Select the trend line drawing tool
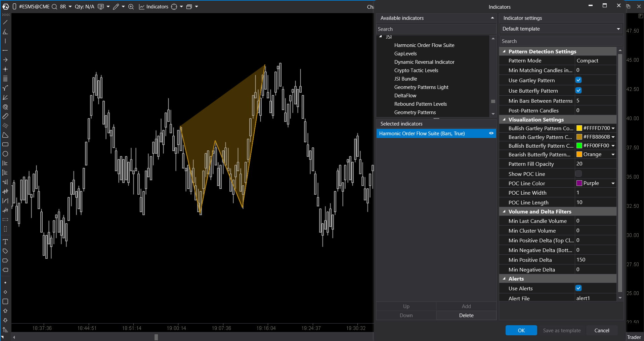The height and width of the screenshot is (341, 644). point(5,22)
